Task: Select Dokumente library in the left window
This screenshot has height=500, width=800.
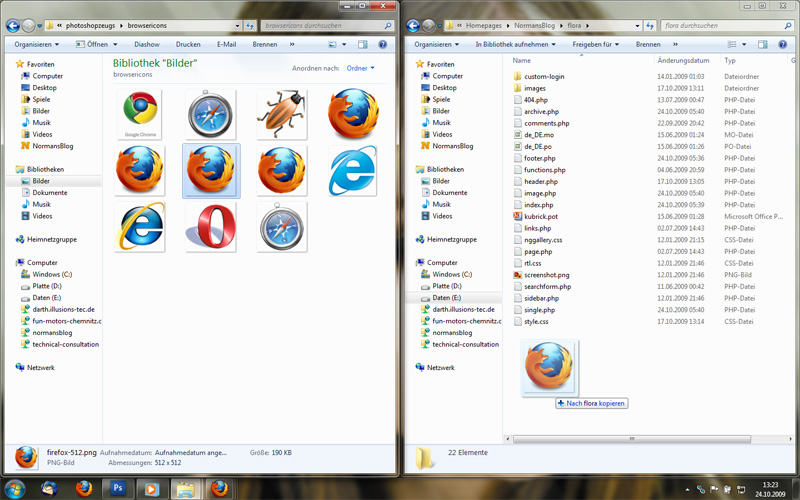Action: pyautogui.click(x=49, y=192)
